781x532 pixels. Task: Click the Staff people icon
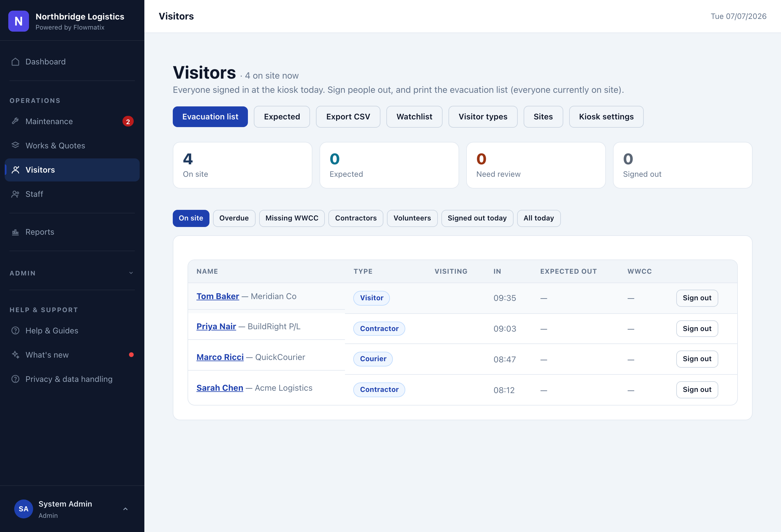15,194
